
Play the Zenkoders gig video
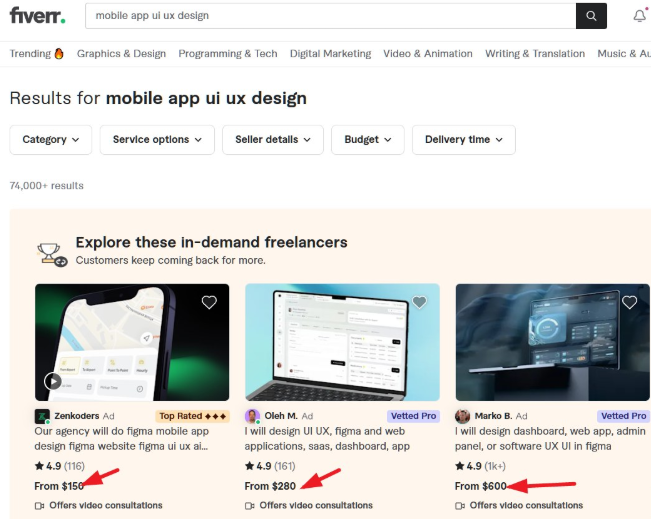53,381
